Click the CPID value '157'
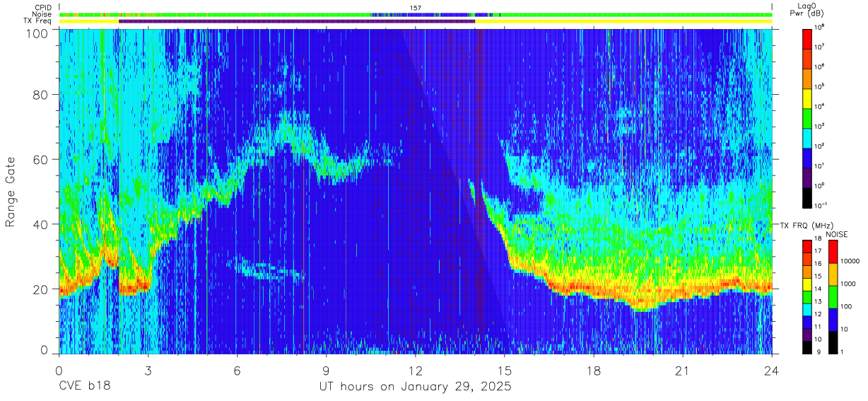 click(416, 8)
